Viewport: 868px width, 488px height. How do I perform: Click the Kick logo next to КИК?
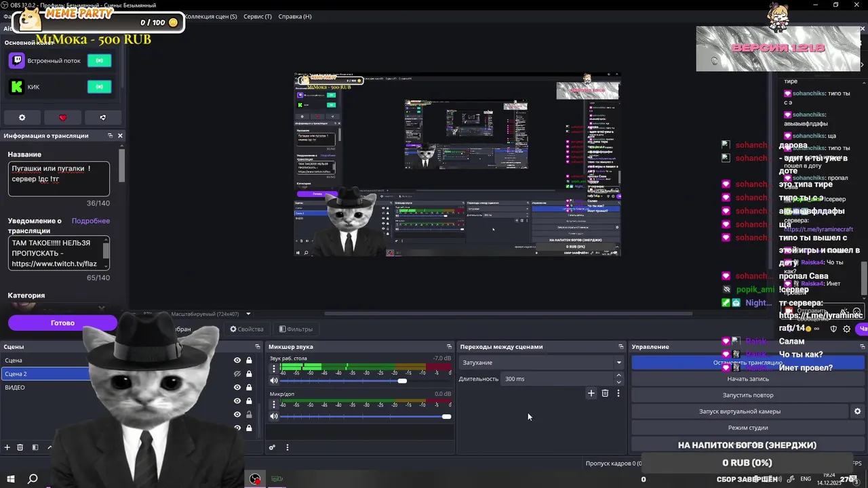point(17,87)
